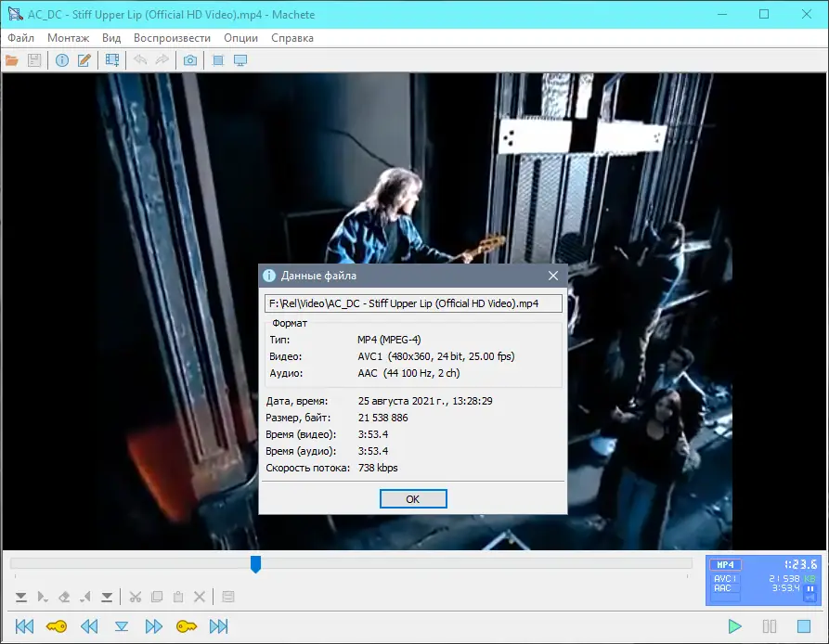The image size is (829, 644).
Task: Click the redo arrow in the toolbar
Action: point(162,60)
